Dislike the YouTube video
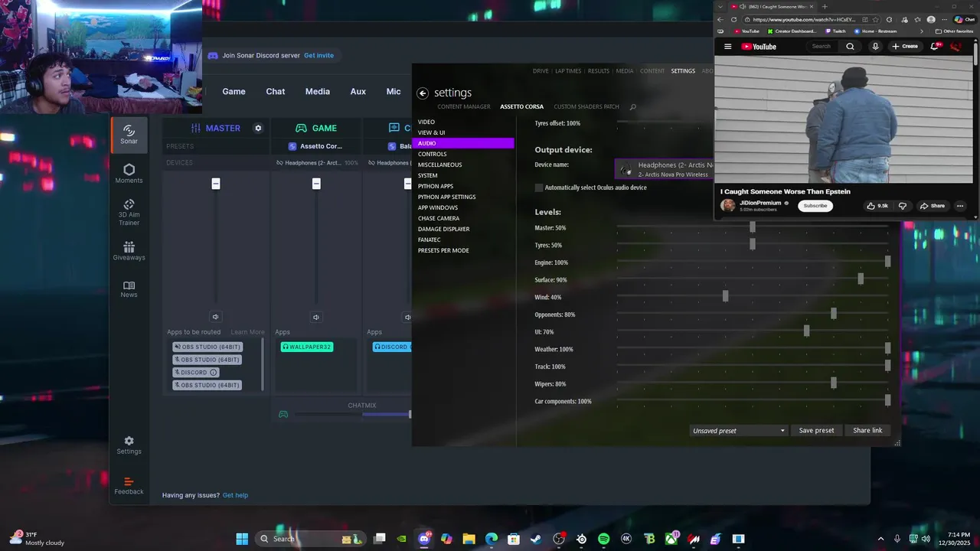This screenshot has width=980, height=551. click(902, 206)
